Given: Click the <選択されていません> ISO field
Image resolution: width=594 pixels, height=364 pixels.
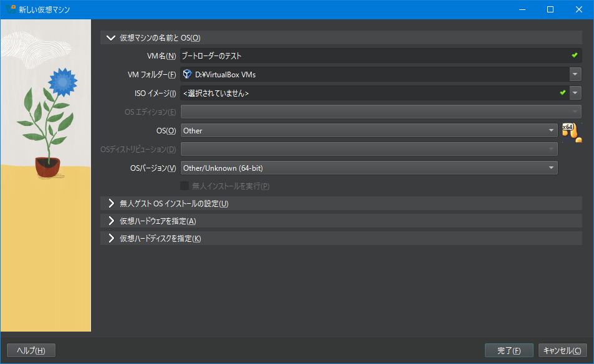Looking at the screenshot, I should [374, 93].
